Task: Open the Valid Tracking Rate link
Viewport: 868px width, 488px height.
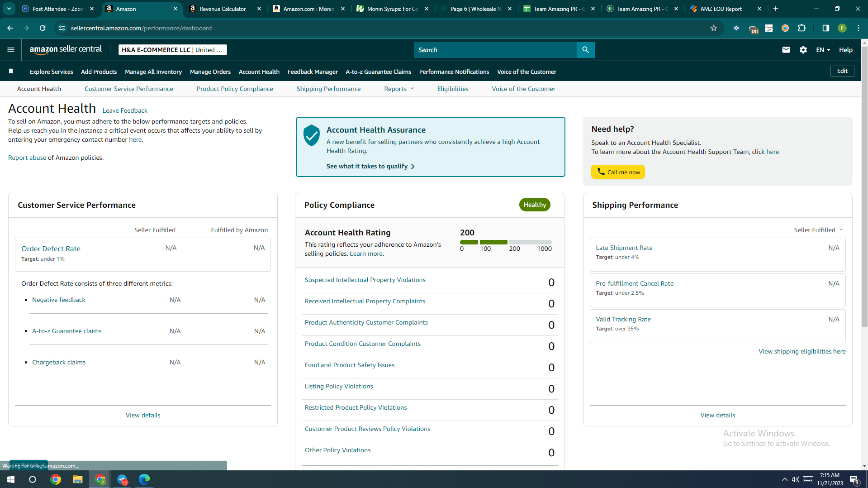Action: 623,319
